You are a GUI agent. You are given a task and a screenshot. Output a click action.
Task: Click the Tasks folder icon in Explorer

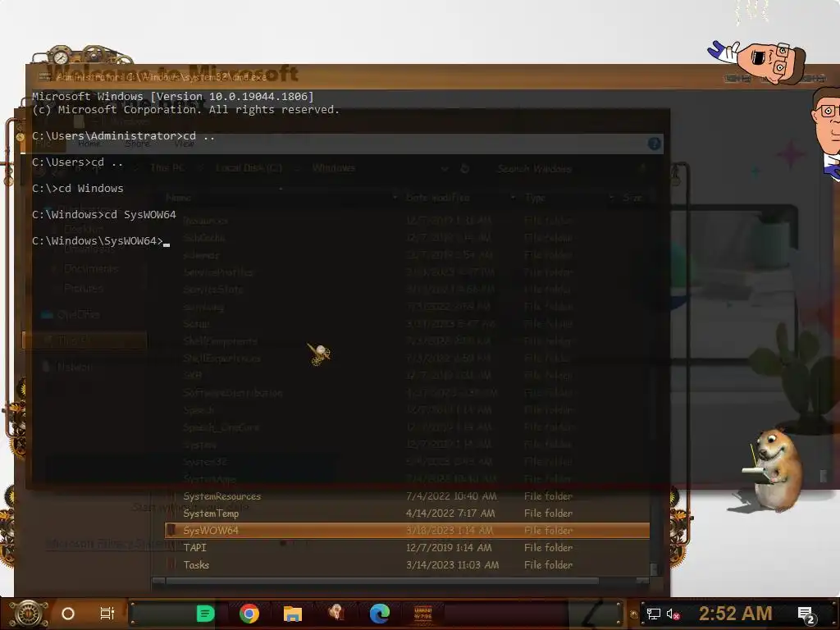(171, 564)
